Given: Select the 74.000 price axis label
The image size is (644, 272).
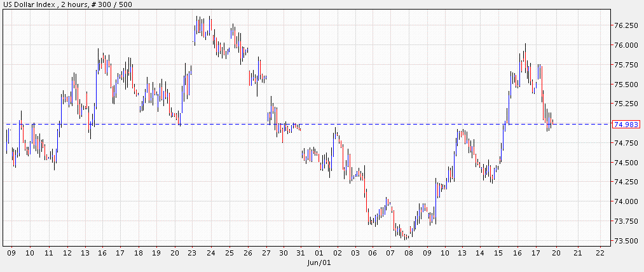Looking at the screenshot, I should pos(626,202).
